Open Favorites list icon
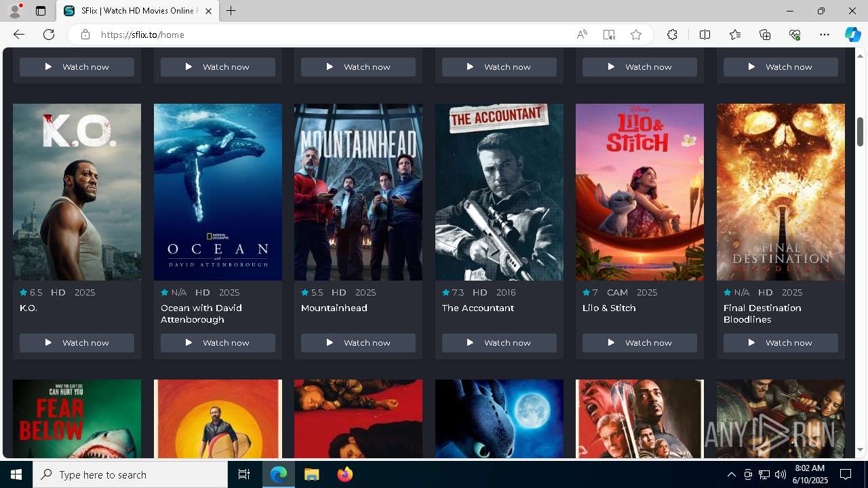Screen dimensions: 868x488 [735, 35]
